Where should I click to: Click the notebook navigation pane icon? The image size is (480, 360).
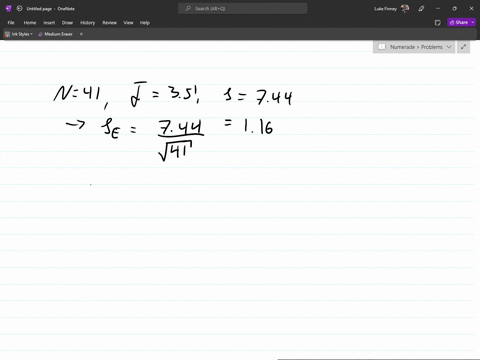pyautogui.click(x=382, y=47)
